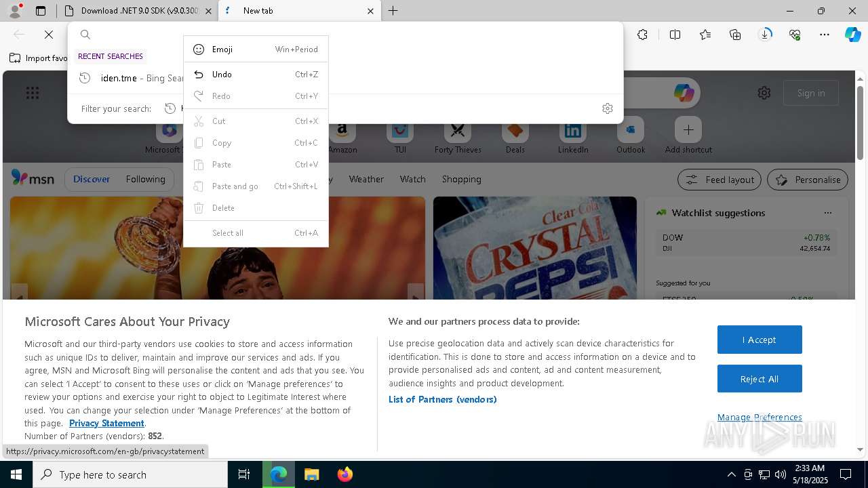
Task: Choose Undo in the context menu
Action: click(x=256, y=75)
